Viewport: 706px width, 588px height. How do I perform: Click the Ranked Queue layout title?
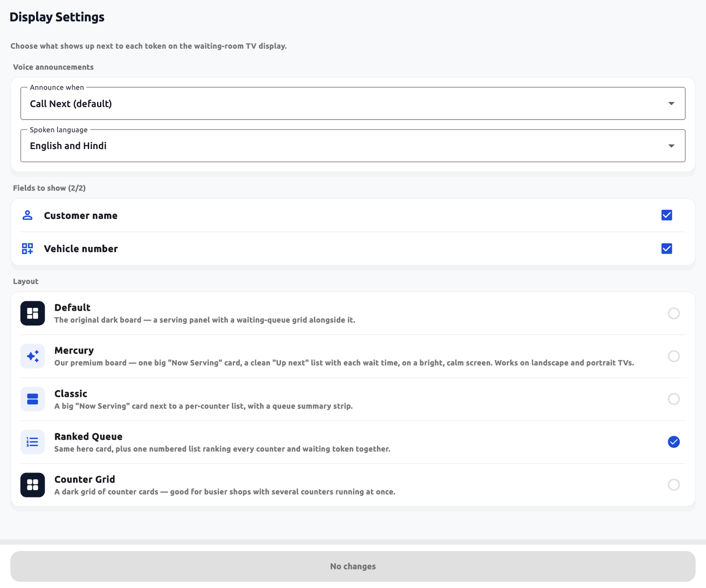tap(88, 437)
